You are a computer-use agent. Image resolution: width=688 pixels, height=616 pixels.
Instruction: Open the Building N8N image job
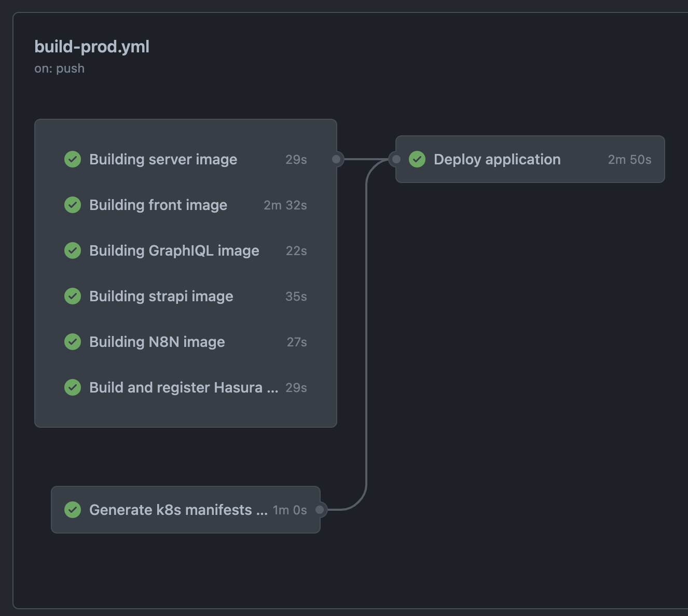186,342
